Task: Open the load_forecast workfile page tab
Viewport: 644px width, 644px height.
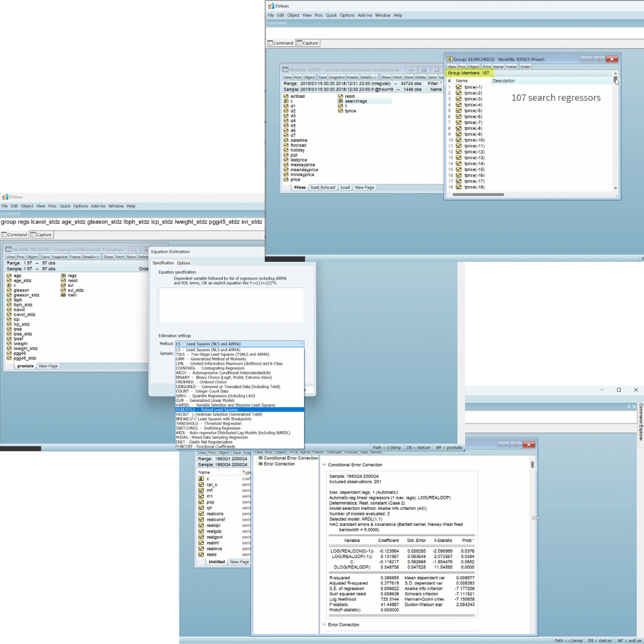Action: pyautogui.click(x=323, y=187)
